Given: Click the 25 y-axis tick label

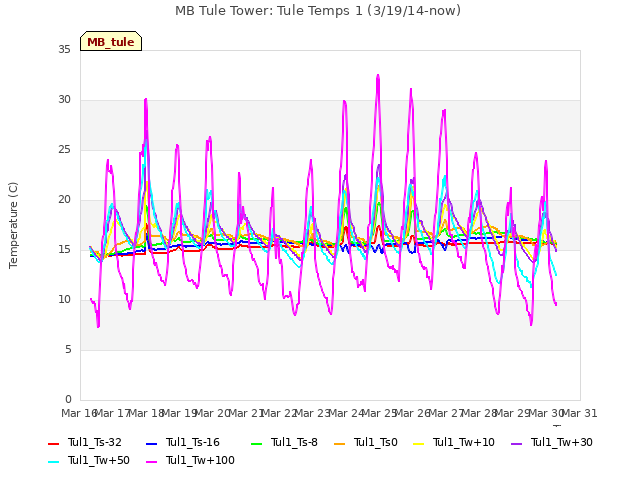Looking at the screenshot, I should (64, 149).
